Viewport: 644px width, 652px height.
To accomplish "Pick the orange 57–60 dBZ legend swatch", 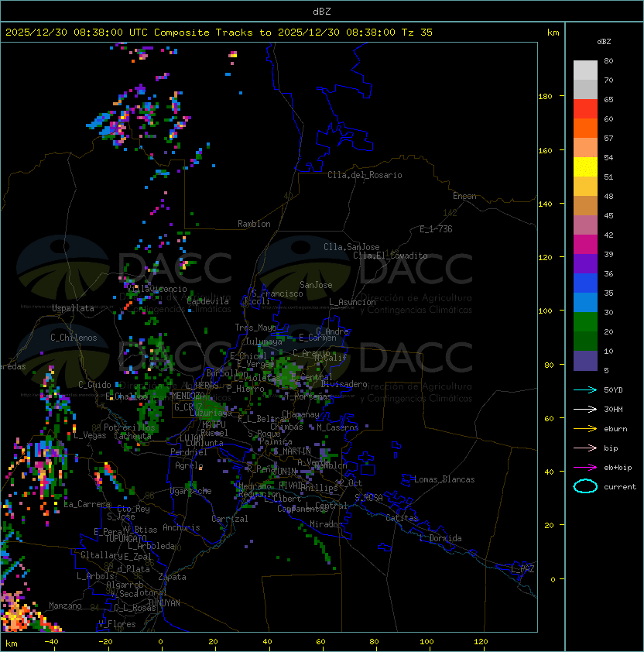I will (x=585, y=129).
